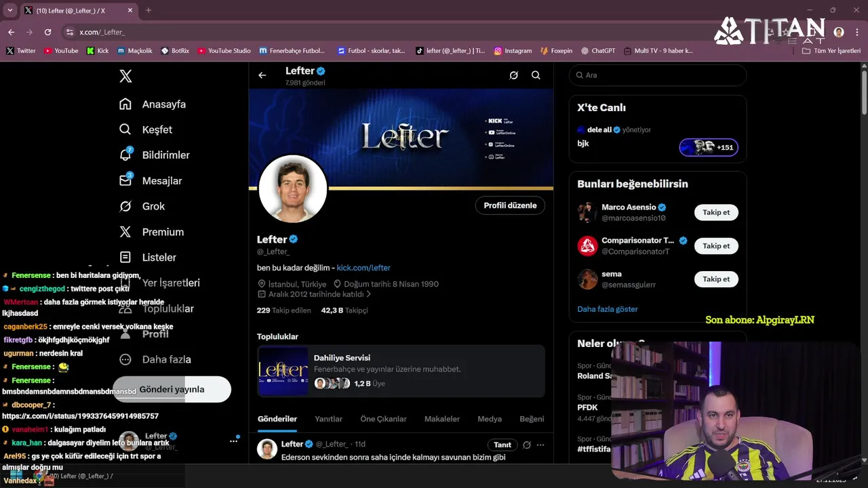This screenshot has width=868, height=488.
Task: Open Roland trending topic
Action: point(595,375)
